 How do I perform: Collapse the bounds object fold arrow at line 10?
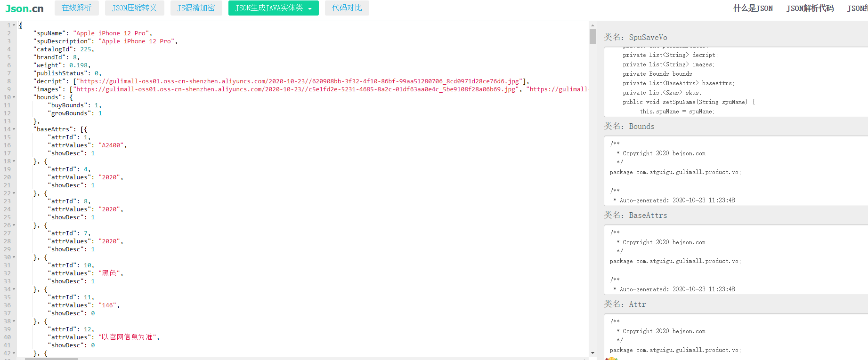(x=14, y=97)
